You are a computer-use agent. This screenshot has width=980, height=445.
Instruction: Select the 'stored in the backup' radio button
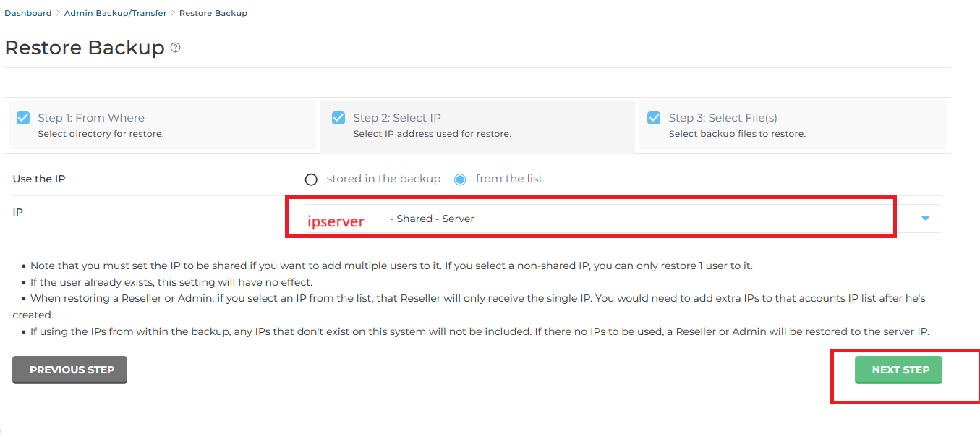tap(311, 179)
